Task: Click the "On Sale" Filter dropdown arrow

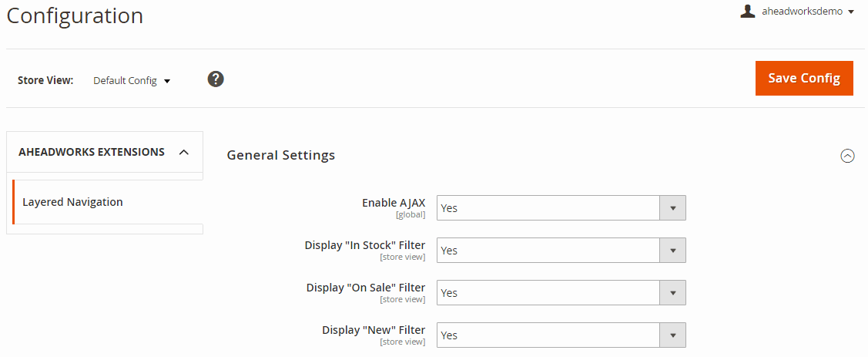Action: [x=672, y=293]
